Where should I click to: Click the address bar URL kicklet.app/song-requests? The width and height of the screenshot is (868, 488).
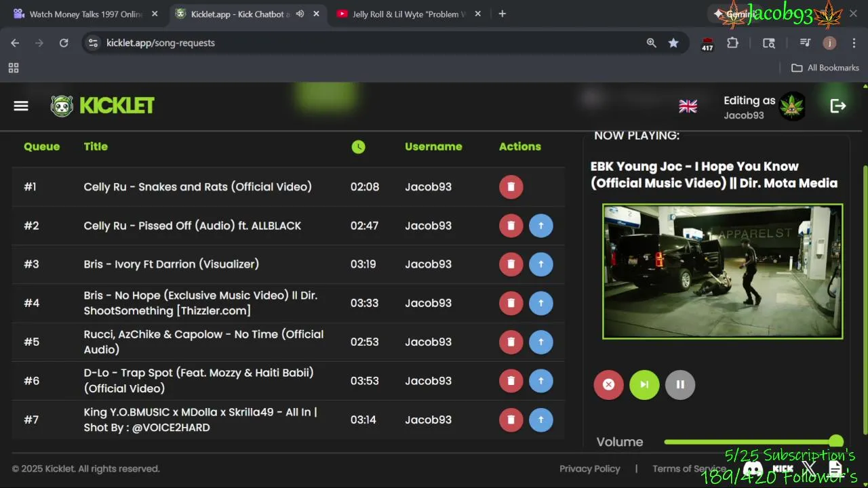(161, 43)
